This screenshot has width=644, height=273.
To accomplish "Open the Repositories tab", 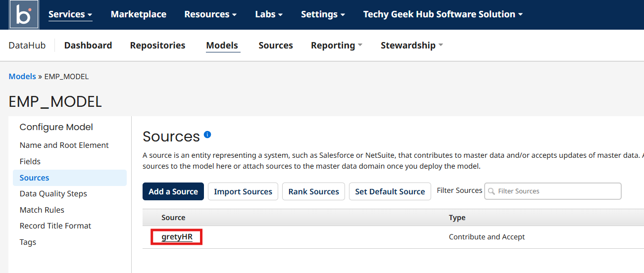I will pos(157,45).
